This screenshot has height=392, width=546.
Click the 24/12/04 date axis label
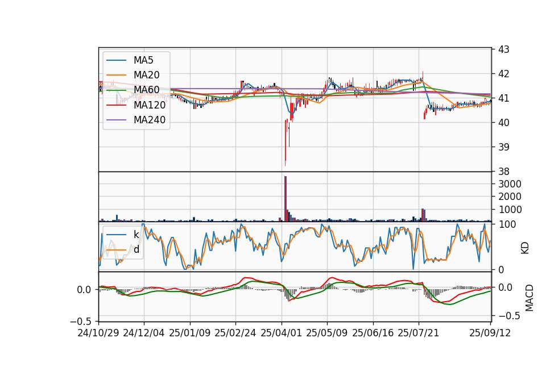point(144,333)
